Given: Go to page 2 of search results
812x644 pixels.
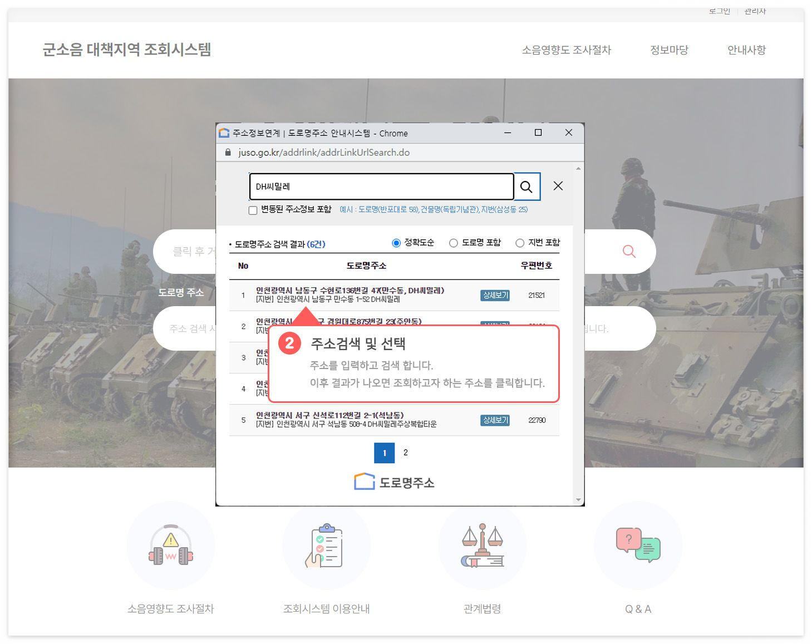Looking at the screenshot, I should 406,453.
